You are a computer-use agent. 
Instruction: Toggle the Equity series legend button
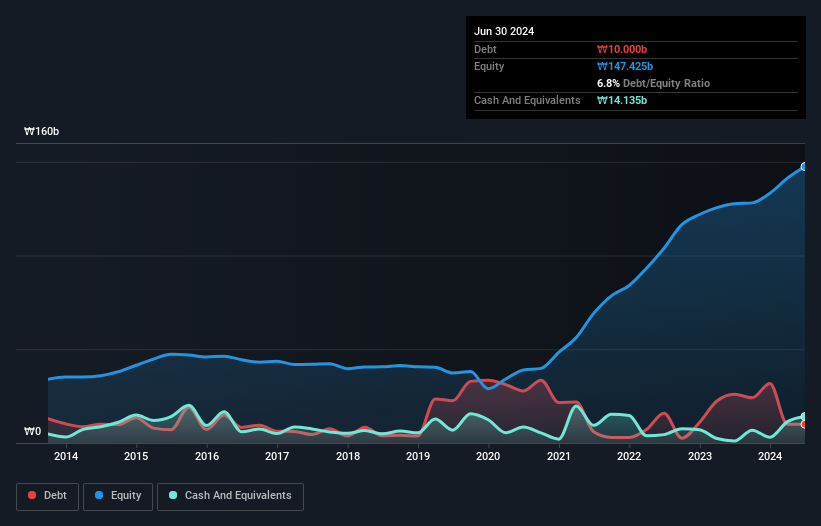click(118, 496)
